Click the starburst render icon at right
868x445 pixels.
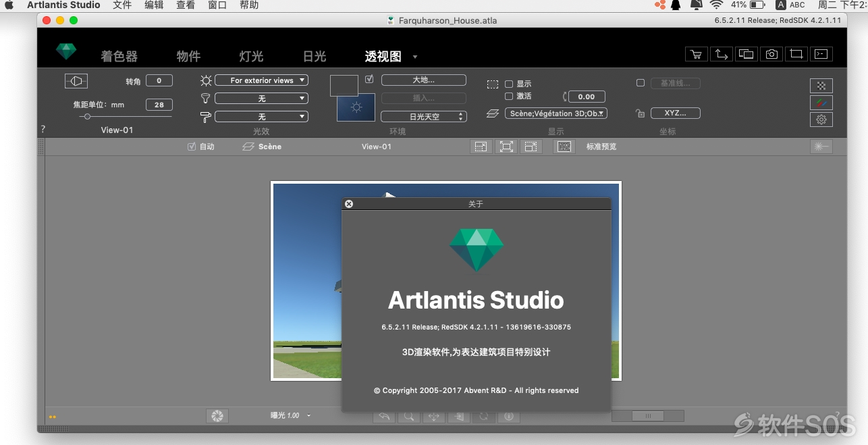(x=821, y=147)
